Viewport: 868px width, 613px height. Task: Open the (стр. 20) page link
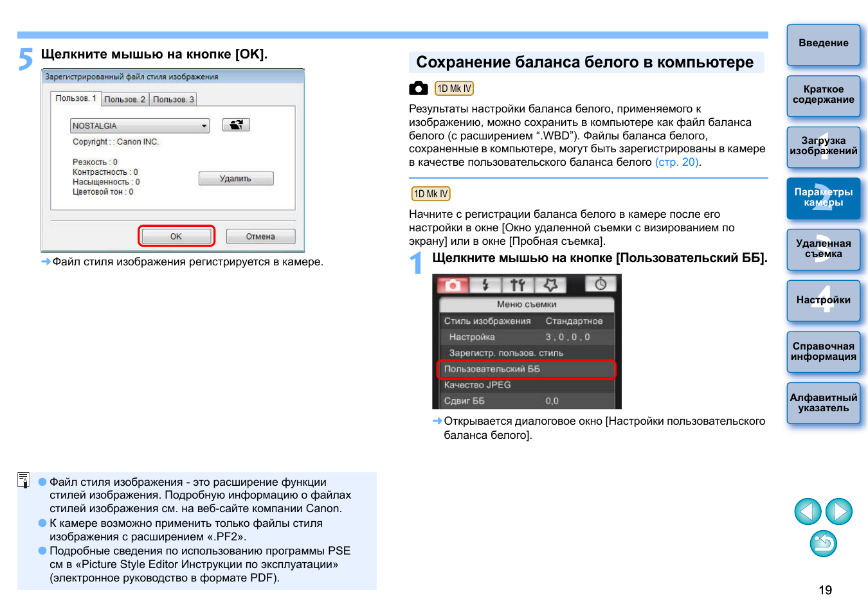[677, 162]
